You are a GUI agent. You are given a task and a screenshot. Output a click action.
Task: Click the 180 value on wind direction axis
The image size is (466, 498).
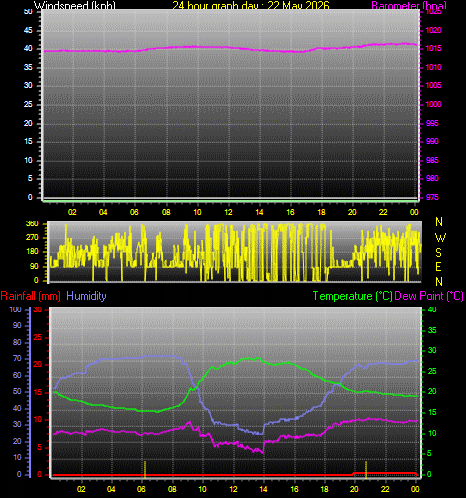(x=32, y=252)
